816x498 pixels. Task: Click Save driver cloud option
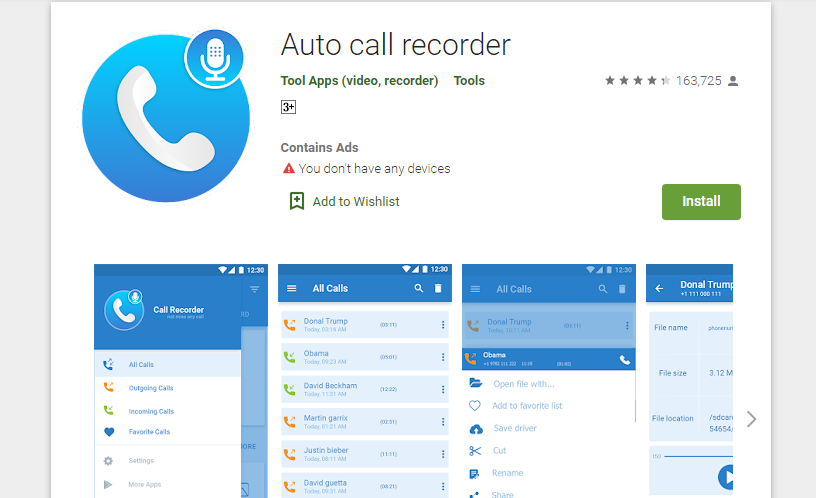[x=515, y=428]
